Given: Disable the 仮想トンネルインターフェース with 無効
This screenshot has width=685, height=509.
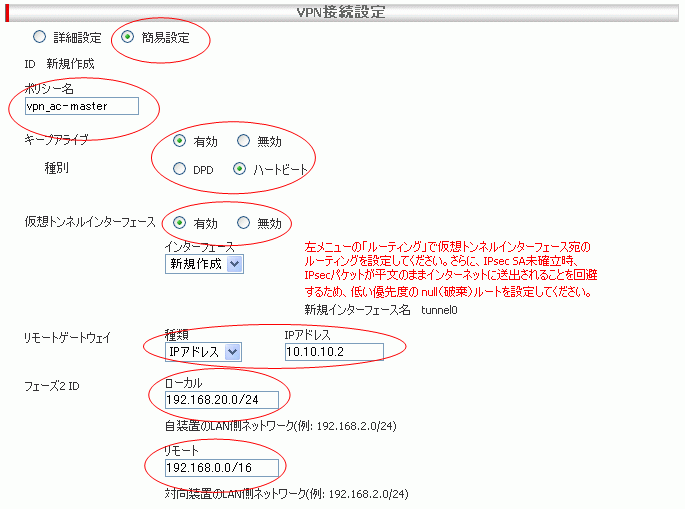Looking at the screenshot, I should click(x=243, y=223).
